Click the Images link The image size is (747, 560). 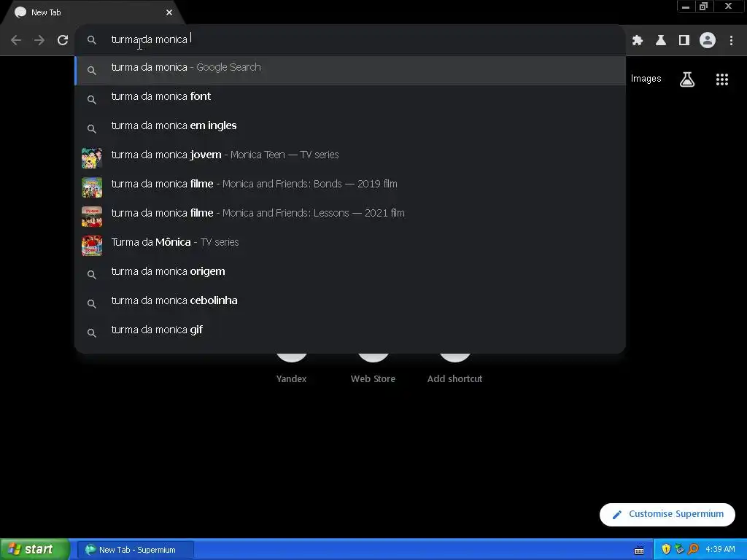[646, 79]
